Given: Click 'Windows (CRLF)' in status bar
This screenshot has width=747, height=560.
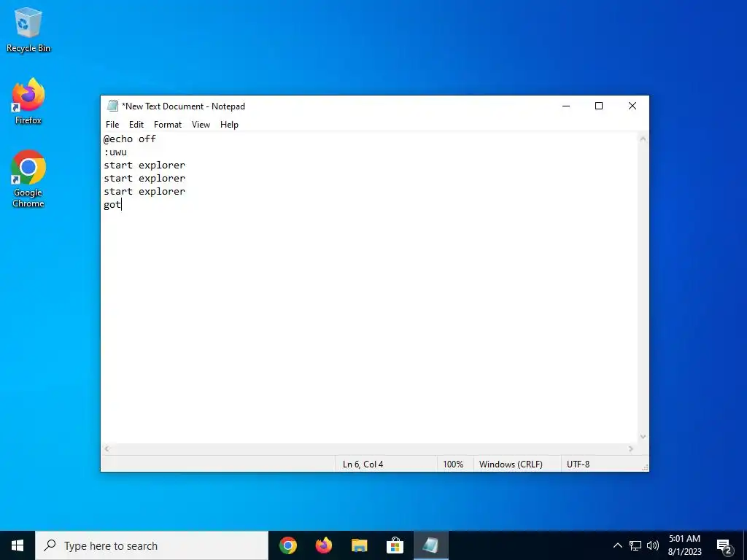Looking at the screenshot, I should 511,464.
